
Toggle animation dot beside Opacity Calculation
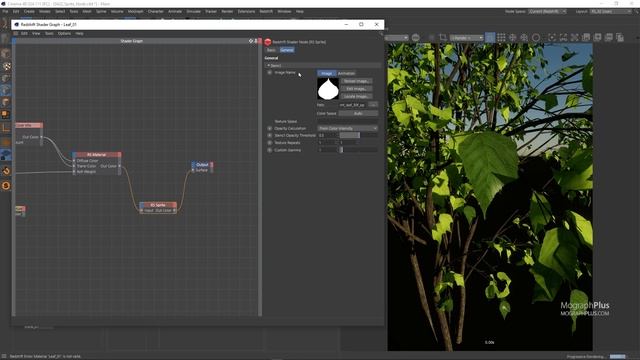(x=269, y=128)
